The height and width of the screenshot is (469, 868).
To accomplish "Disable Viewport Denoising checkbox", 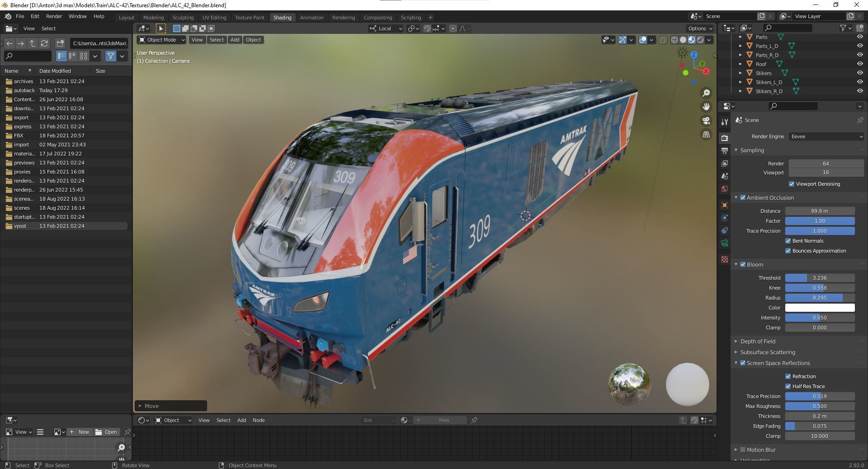I will click(x=792, y=184).
